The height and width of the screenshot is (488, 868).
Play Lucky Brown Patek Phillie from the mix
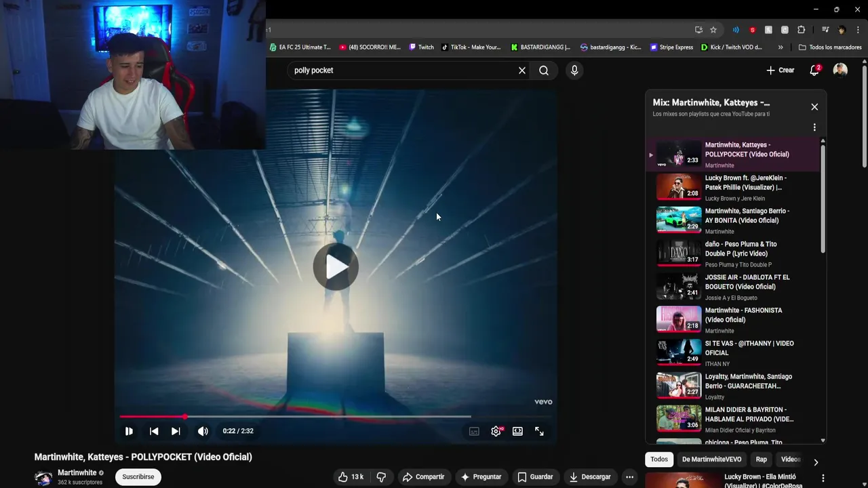point(732,188)
